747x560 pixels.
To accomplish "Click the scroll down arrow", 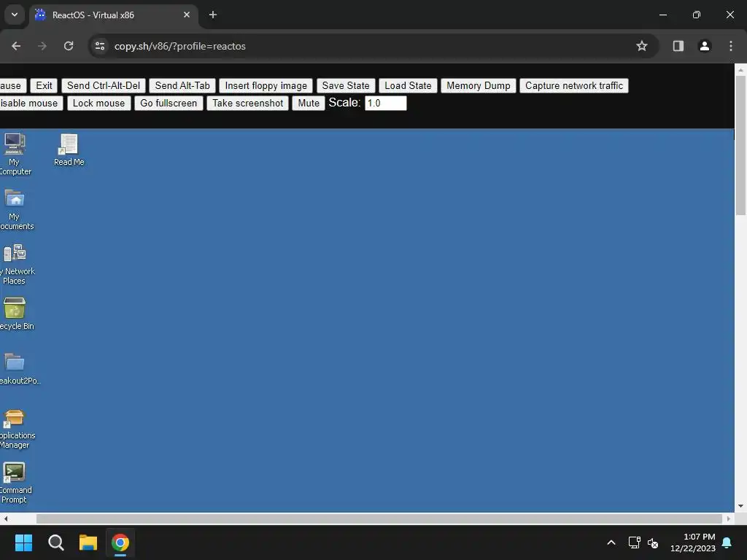I will 741,506.
